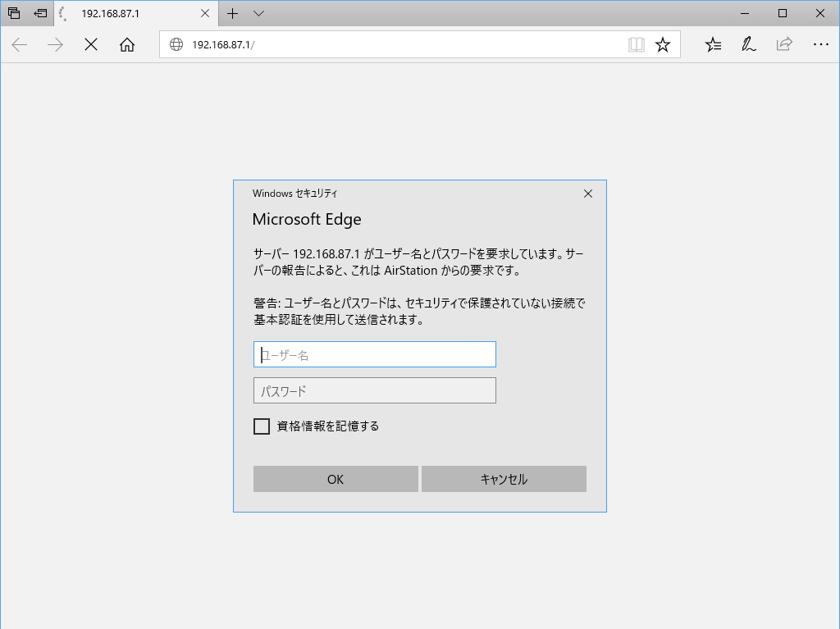Click the ユーザー名 input field
The height and width of the screenshot is (629, 840).
coord(374,353)
